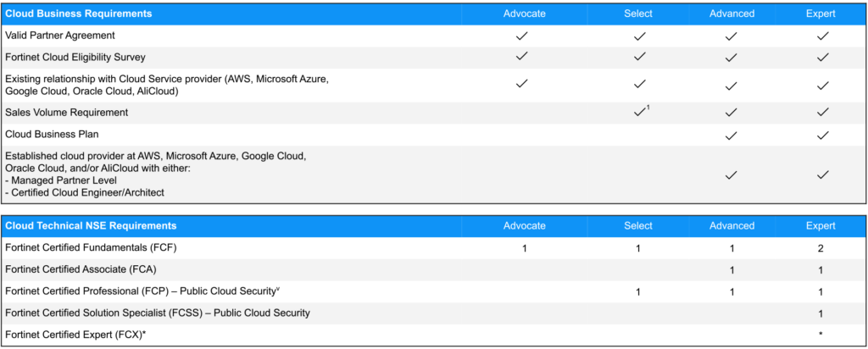The image size is (868, 349).
Task: Click the 'Sales Volume Requirement' row label
Action: [x=66, y=113]
